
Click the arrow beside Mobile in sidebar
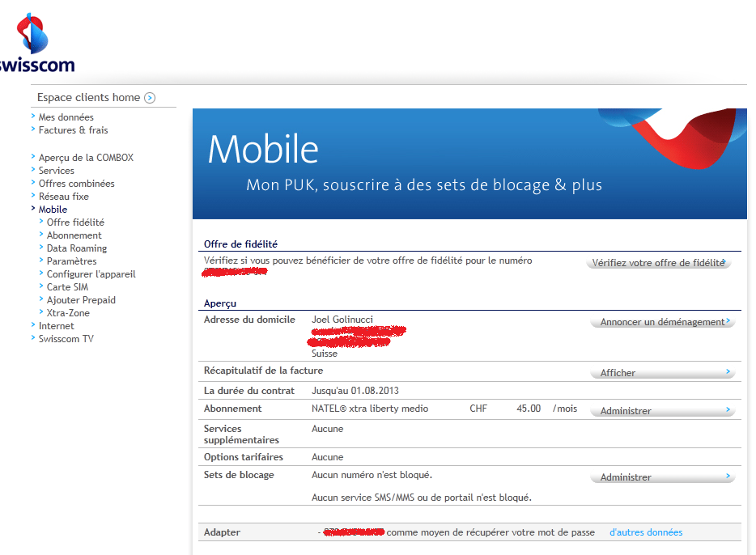click(32, 209)
